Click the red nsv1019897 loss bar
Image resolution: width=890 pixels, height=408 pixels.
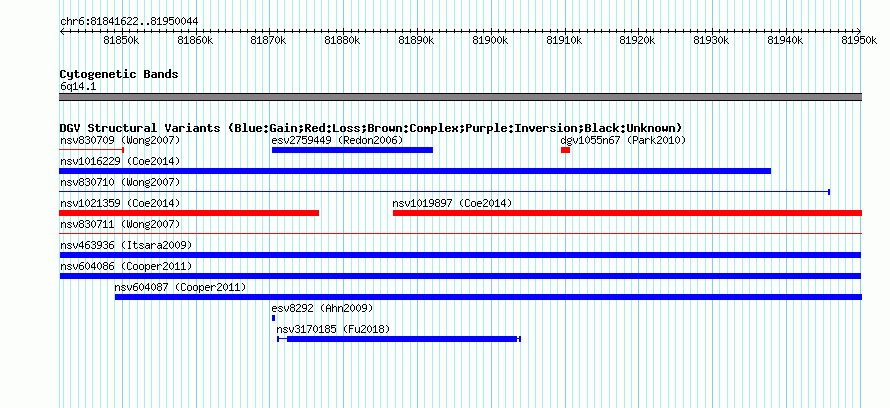pos(627,213)
